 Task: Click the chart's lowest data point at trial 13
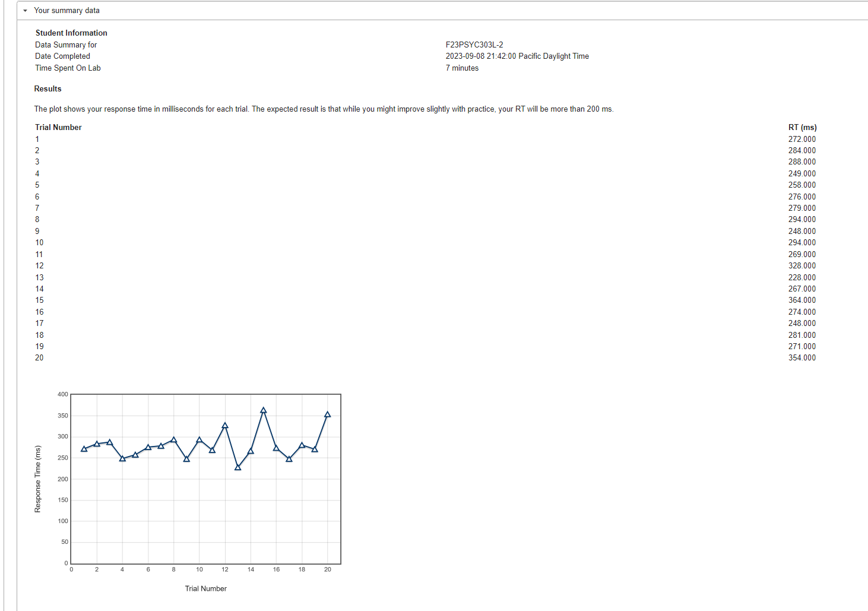pyautogui.click(x=238, y=467)
